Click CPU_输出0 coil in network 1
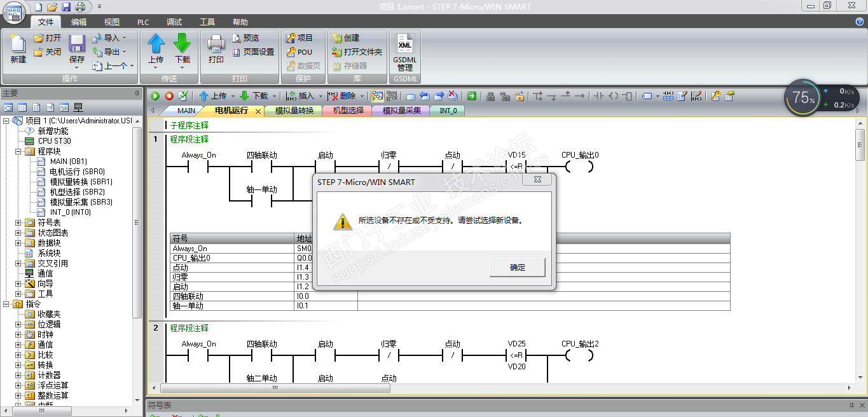The image size is (868, 417). pyautogui.click(x=579, y=167)
